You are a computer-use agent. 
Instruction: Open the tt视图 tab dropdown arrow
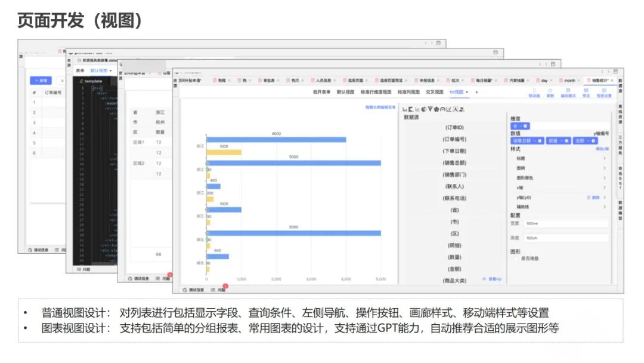coord(467,92)
